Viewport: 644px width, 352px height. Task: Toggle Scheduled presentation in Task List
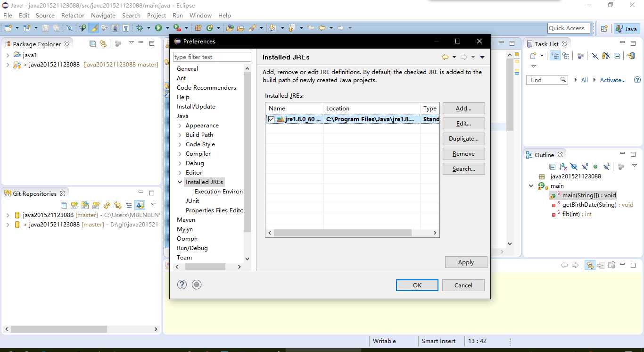[566, 56]
